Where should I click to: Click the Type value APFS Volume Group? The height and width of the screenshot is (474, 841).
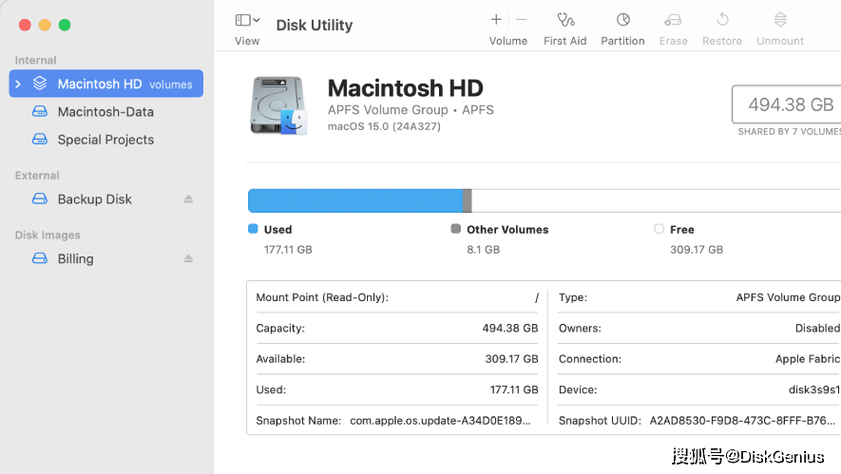tap(788, 297)
